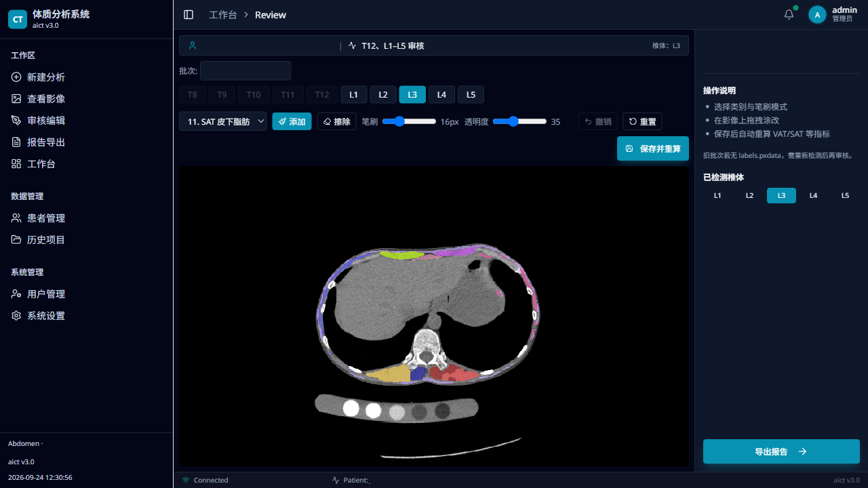Click the 用户管理 user-gear icon
868x488 pixels.
pos(16,294)
